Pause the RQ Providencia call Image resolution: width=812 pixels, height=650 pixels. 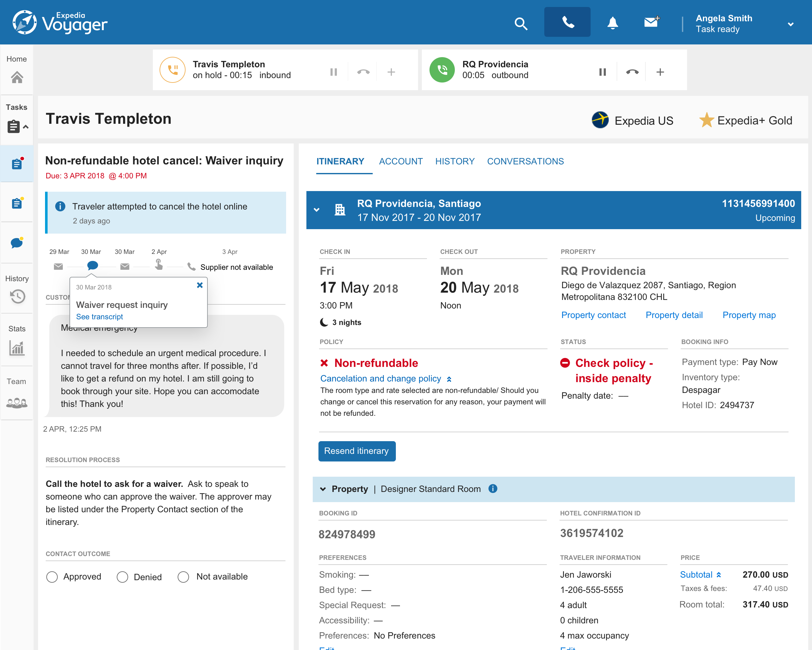point(602,72)
